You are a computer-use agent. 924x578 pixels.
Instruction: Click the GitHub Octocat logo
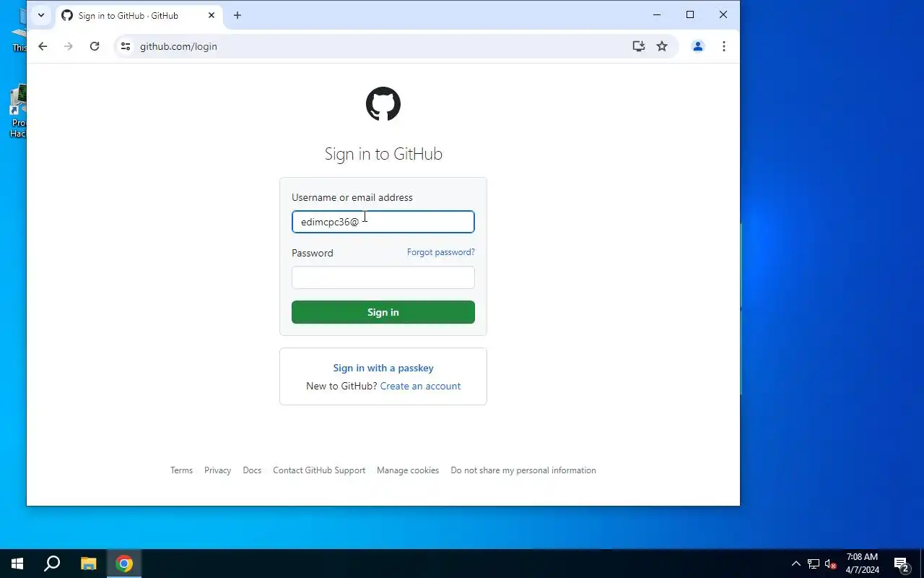383,104
